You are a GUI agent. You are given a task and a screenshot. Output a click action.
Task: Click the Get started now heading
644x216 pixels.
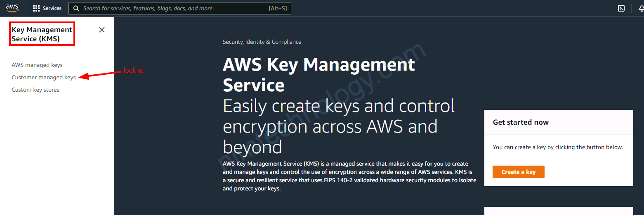coord(521,122)
